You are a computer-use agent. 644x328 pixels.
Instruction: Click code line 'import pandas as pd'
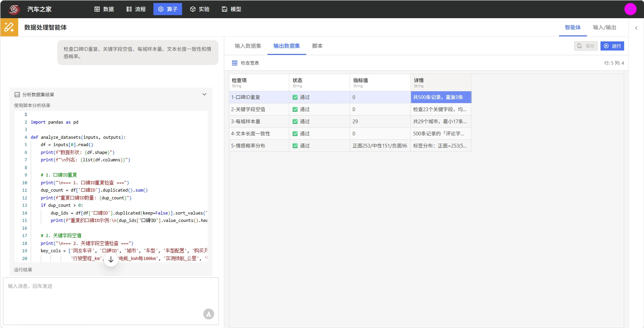click(54, 122)
